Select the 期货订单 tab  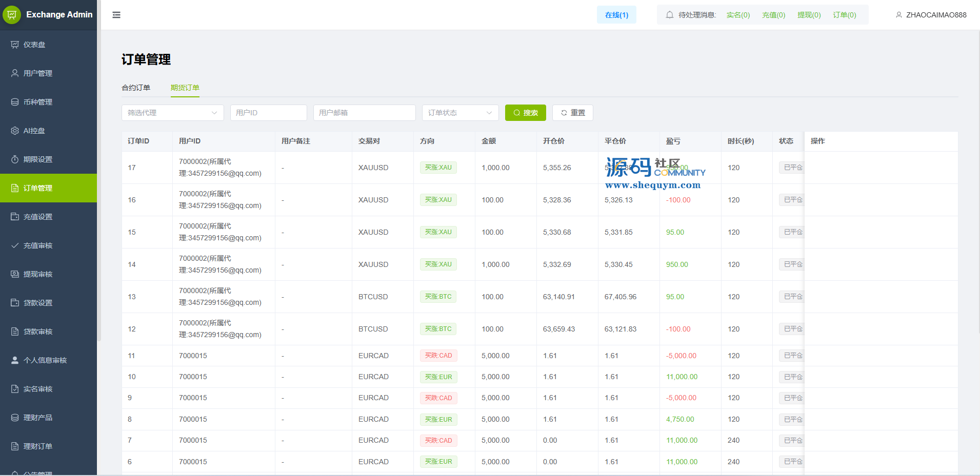pyautogui.click(x=185, y=88)
